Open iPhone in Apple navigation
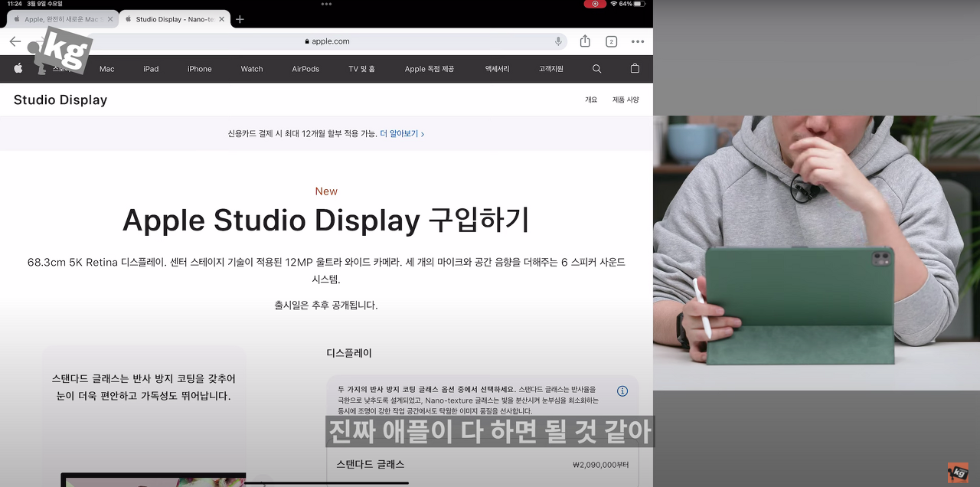Image resolution: width=980 pixels, height=487 pixels. point(200,69)
